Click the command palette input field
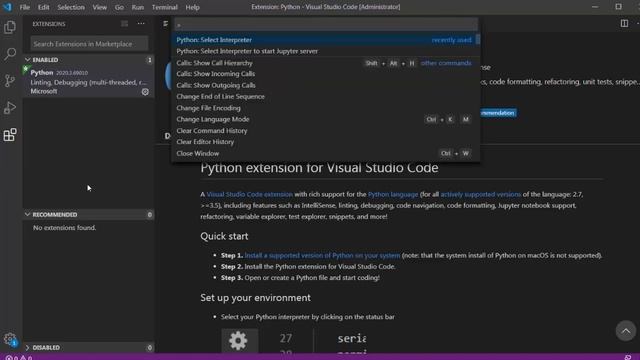The image size is (640, 360). 326,24
